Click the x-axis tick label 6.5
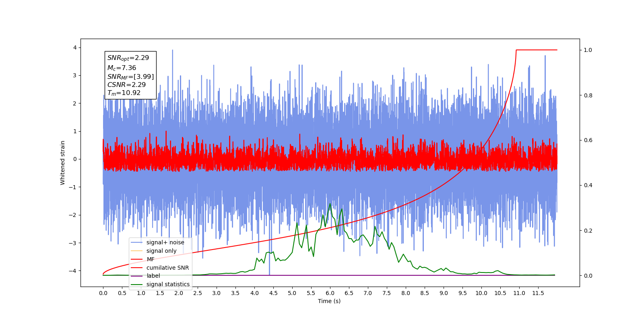The width and height of the screenshot is (644, 322). pos(349,293)
